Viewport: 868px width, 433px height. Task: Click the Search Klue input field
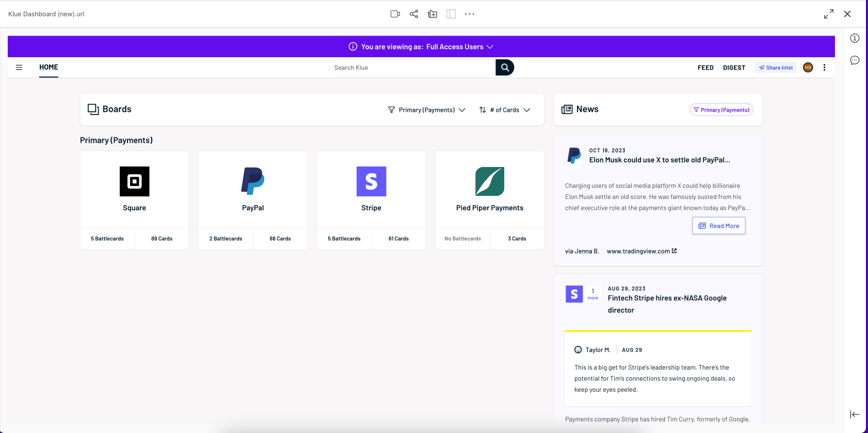(412, 68)
